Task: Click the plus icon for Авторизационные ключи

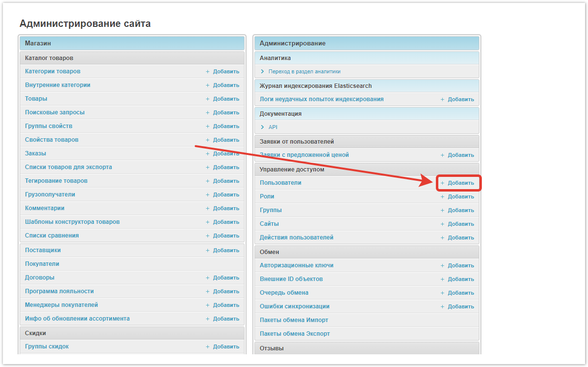Action: 443,266
